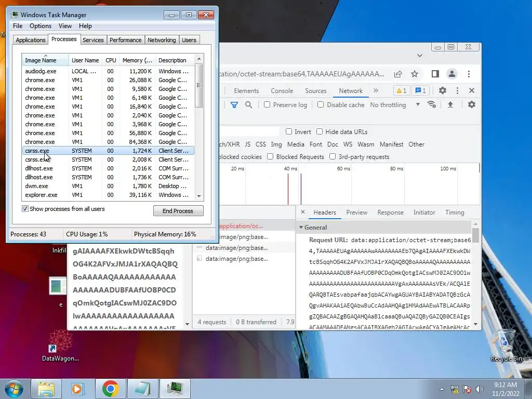532x399 pixels.
Task: Switch to the Performance tab
Action: (x=126, y=40)
